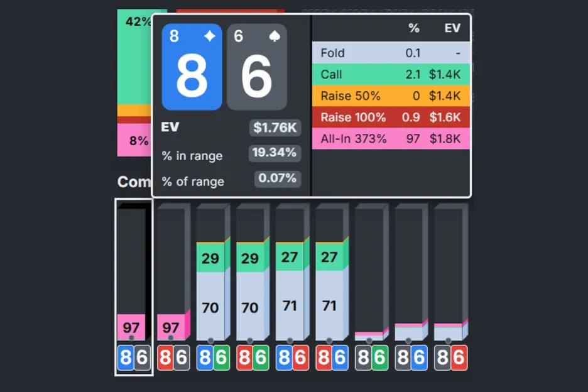Image resolution: width=588 pixels, height=392 pixels.
Task: Select the green Call action row
Action: [391, 75]
